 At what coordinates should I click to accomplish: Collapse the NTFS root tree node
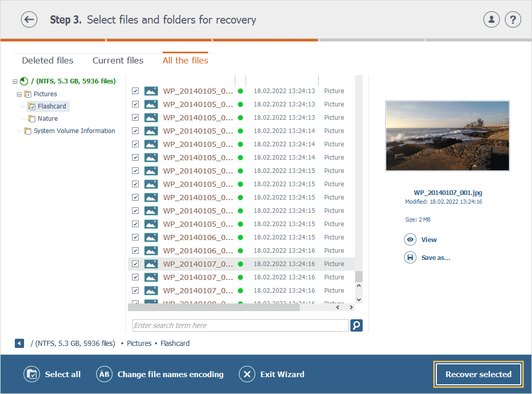tap(15, 81)
